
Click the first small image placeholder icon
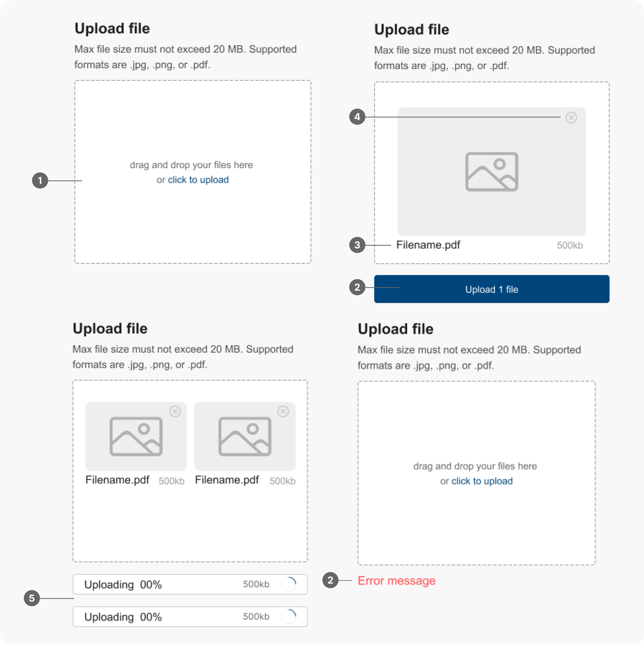click(136, 436)
